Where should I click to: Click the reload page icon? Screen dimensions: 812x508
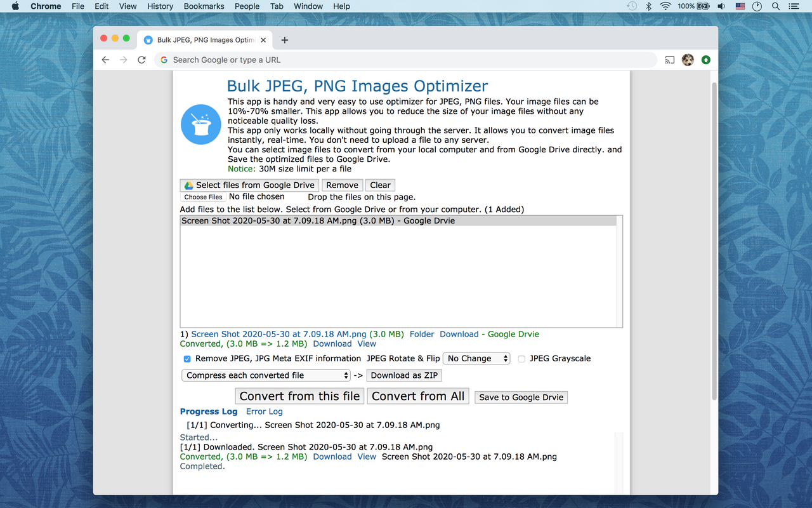(x=141, y=60)
